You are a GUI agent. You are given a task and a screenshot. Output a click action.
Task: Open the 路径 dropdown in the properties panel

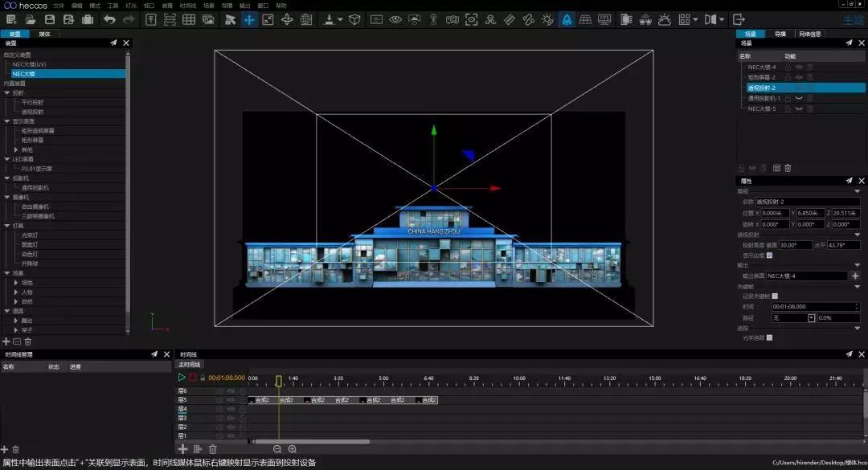click(812, 317)
